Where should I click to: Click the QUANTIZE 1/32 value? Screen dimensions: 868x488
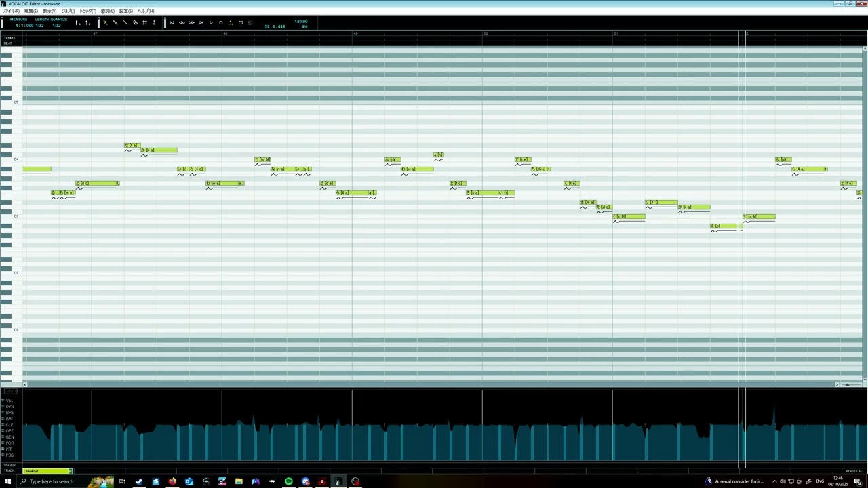(57, 26)
